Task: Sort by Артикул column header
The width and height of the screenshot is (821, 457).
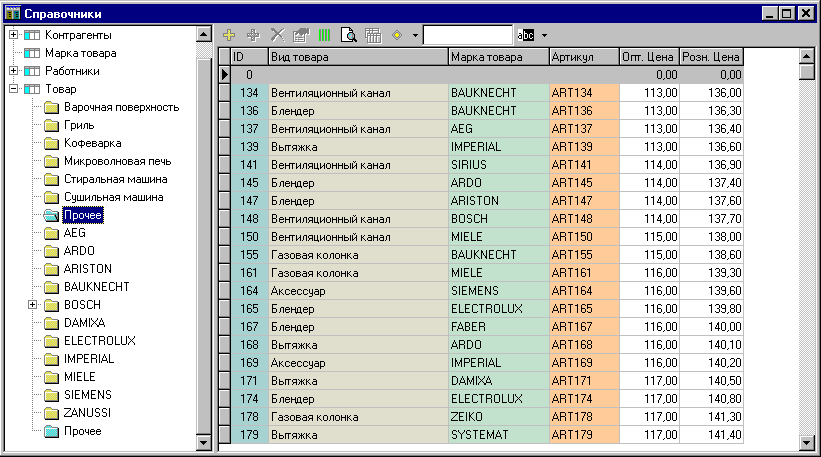Action: point(584,57)
